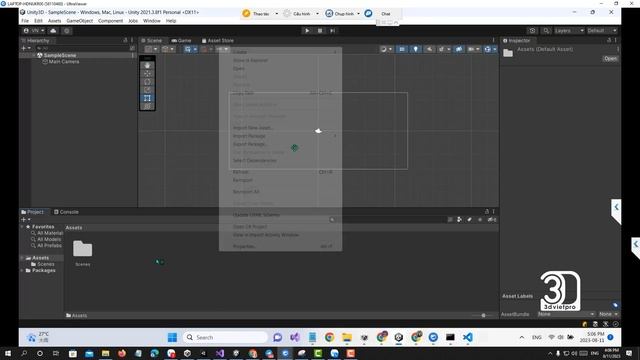Toggle the 2D view mode button
Viewport: 640px width, 360px height.
(402, 49)
